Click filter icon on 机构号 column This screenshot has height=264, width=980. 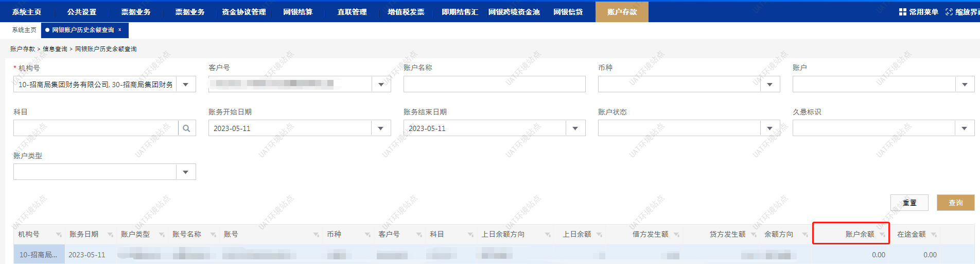59,235
